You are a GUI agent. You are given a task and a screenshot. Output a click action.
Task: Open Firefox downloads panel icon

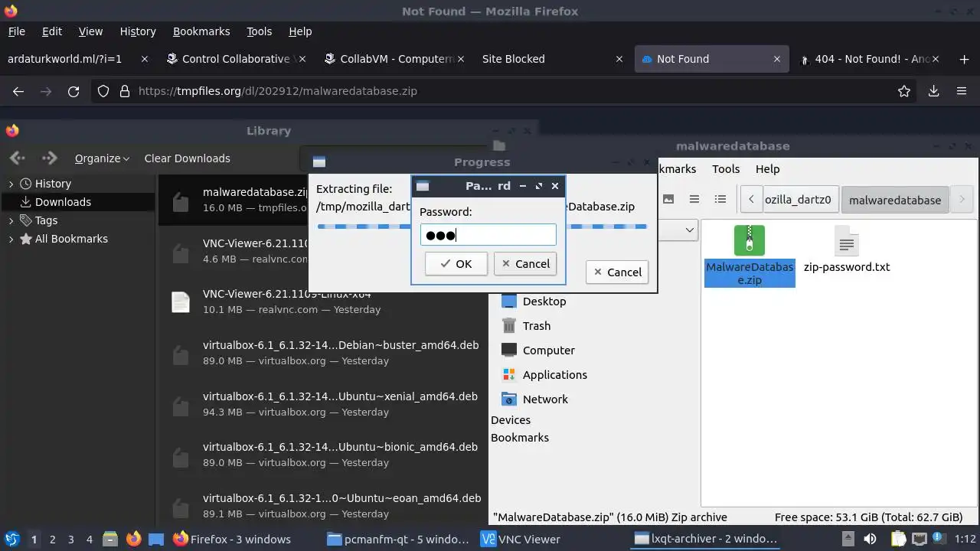tap(933, 91)
